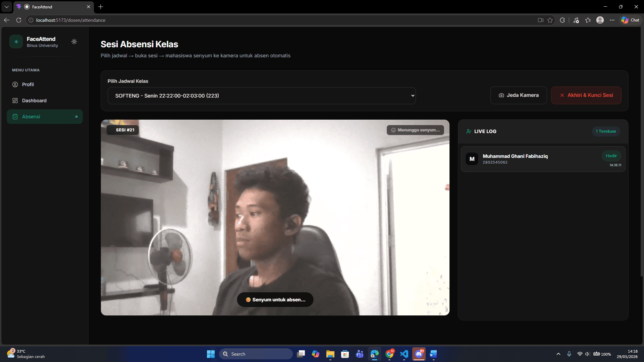Show hidden system tray icons chevron

[x=558, y=354]
